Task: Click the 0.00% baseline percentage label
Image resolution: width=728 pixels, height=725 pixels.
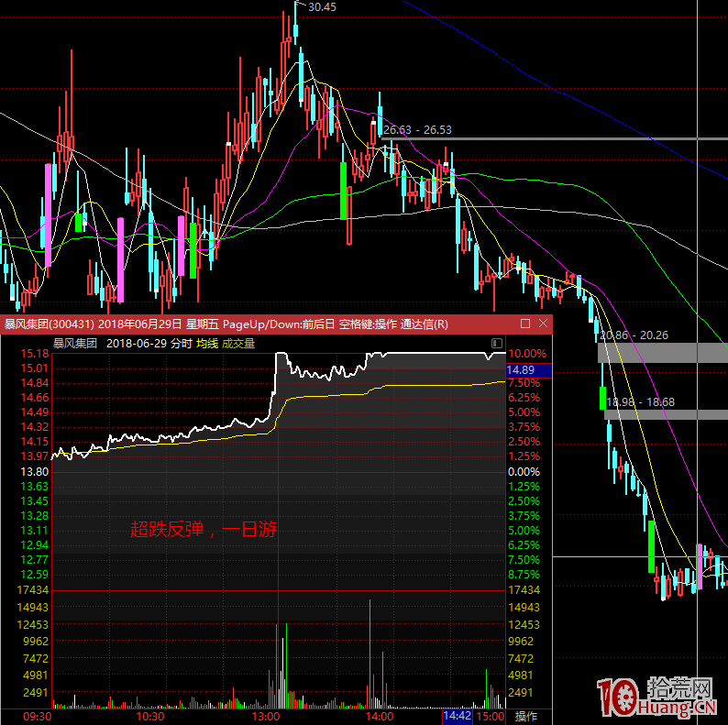Action: coord(524,472)
